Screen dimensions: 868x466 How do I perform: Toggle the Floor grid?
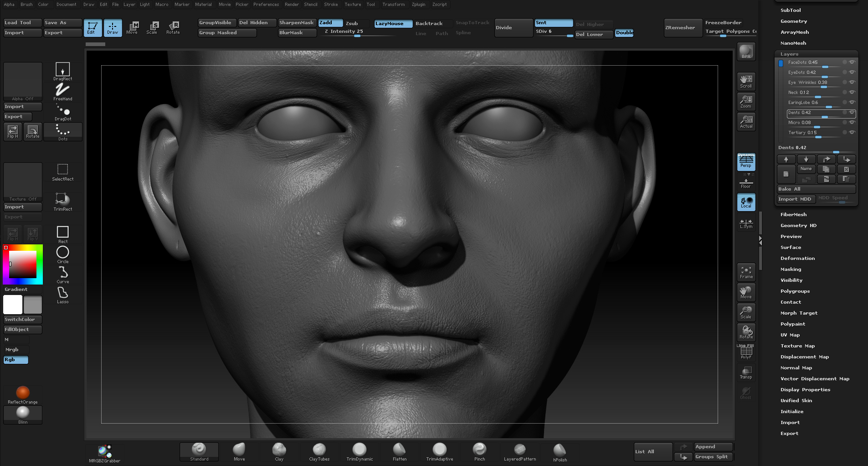coord(746,183)
